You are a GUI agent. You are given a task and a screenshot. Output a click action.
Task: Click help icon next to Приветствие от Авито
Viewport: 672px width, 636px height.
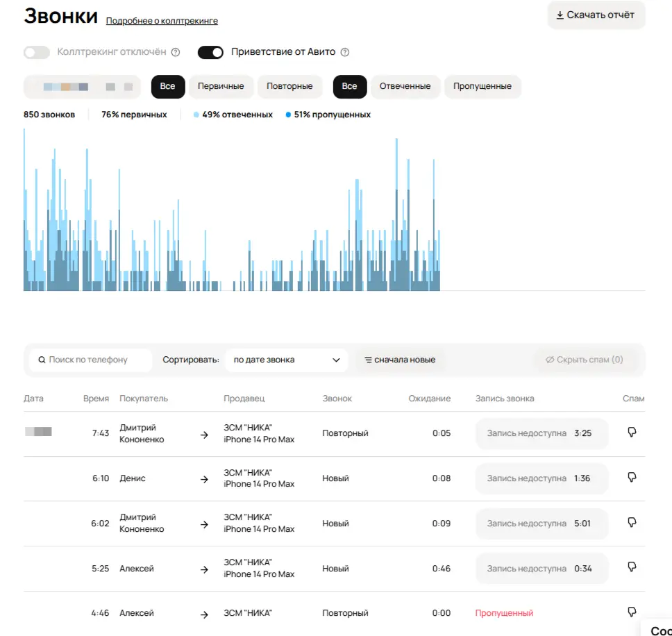345,52
